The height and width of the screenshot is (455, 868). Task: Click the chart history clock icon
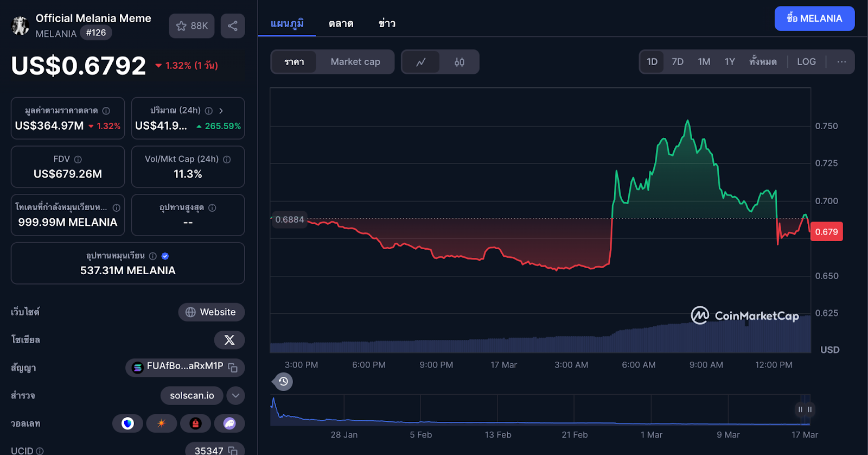pyautogui.click(x=283, y=382)
